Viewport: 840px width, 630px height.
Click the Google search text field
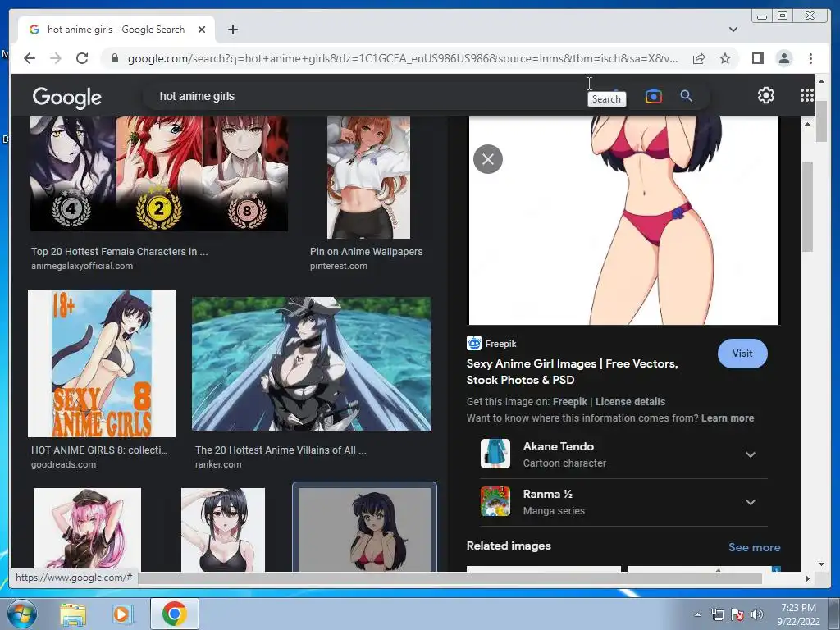click(x=370, y=97)
